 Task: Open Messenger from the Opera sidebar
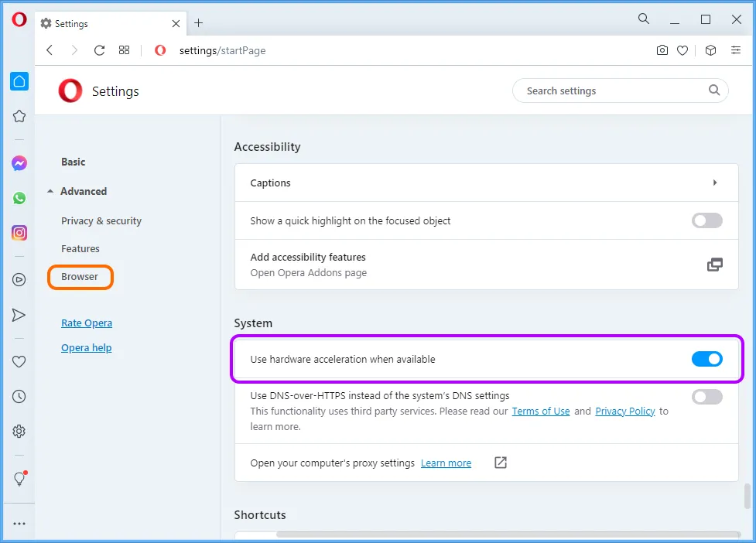click(19, 163)
